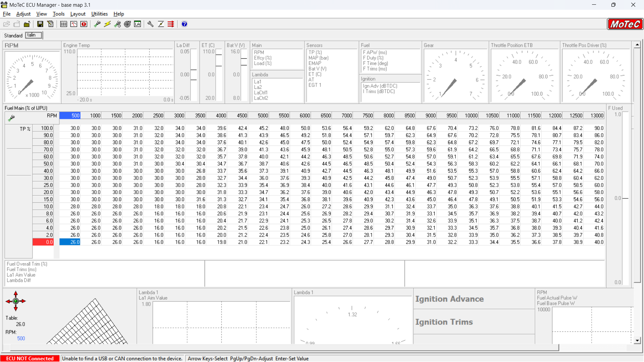Open the Utilities menu

[99, 14]
